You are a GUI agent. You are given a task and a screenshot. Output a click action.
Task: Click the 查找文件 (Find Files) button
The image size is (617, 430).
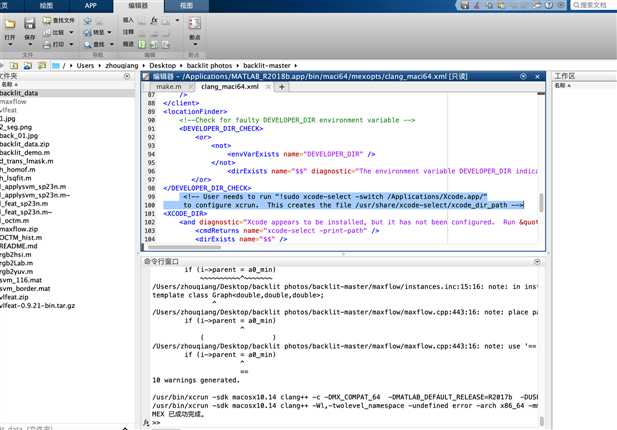pyautogui.click(x=58, y=20)
